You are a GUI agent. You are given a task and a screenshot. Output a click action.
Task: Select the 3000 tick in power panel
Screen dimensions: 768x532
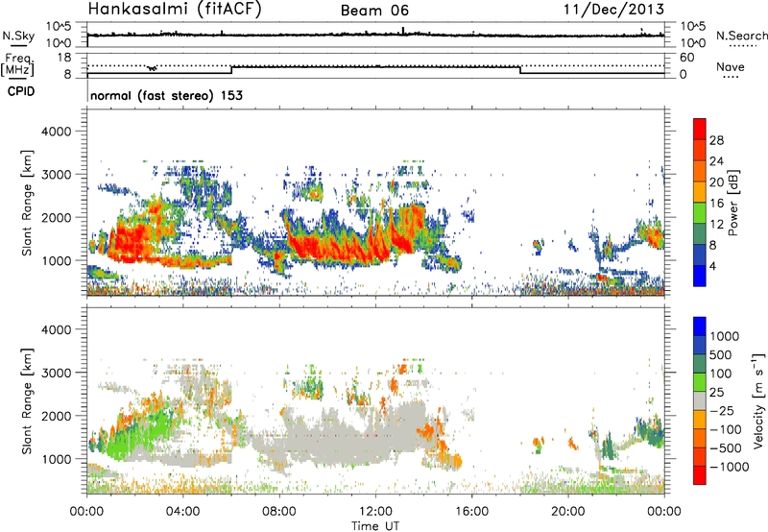56,175
